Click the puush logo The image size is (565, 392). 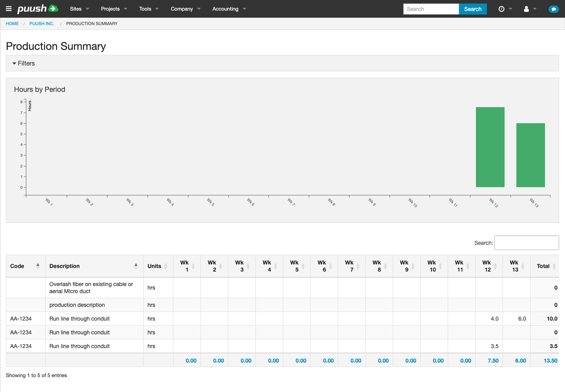[38, 9]
